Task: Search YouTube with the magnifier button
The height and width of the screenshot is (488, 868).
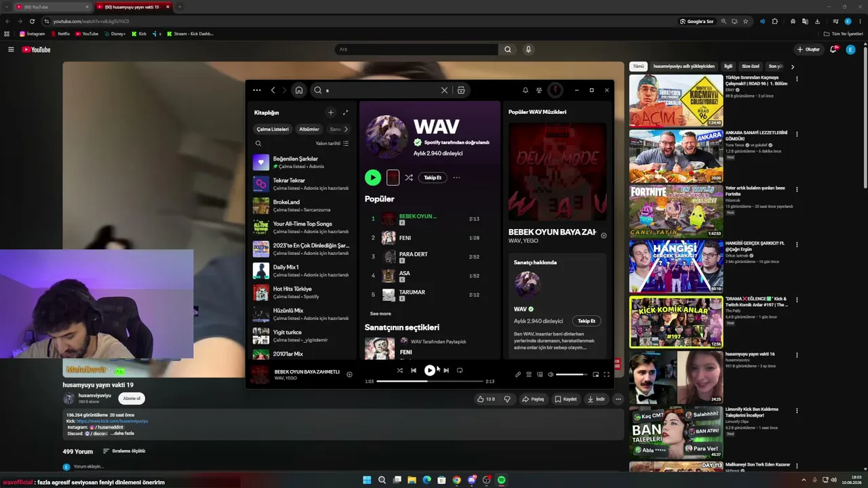Action: tap(507, 49)
